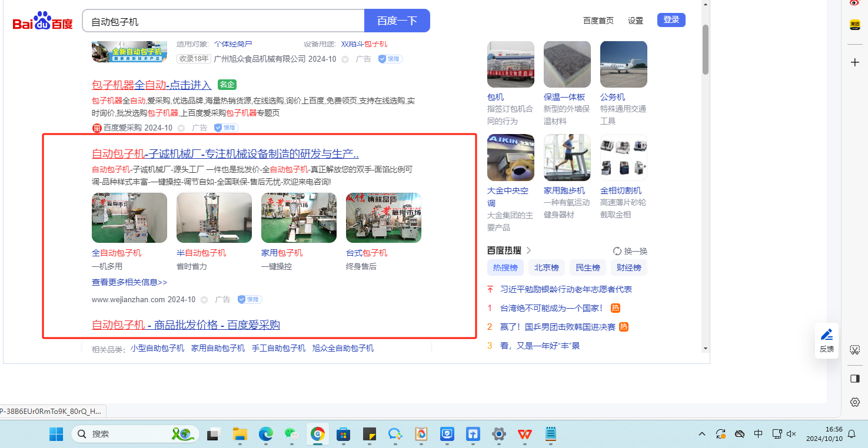
Task: Open the 台式包子机 product thumbnail
Action: 384,218
